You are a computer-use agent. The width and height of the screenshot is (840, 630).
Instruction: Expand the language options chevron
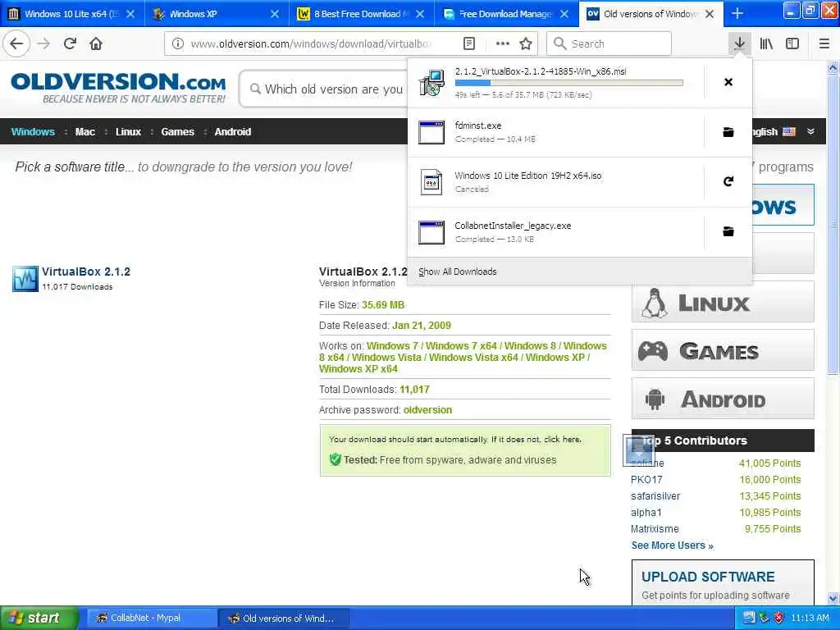click(x=811, y=132)
